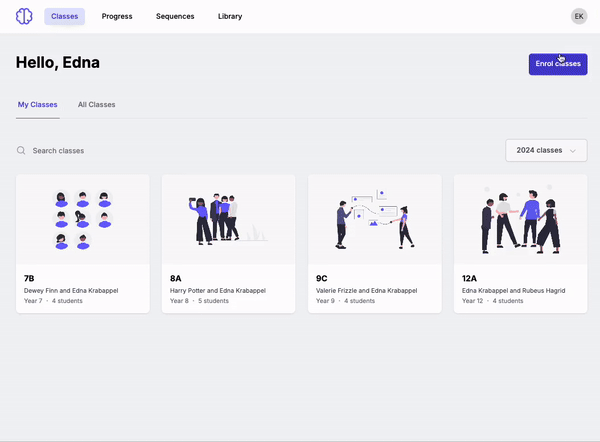
Task: Open the Sequences menu item
Action: click(175, 17)
